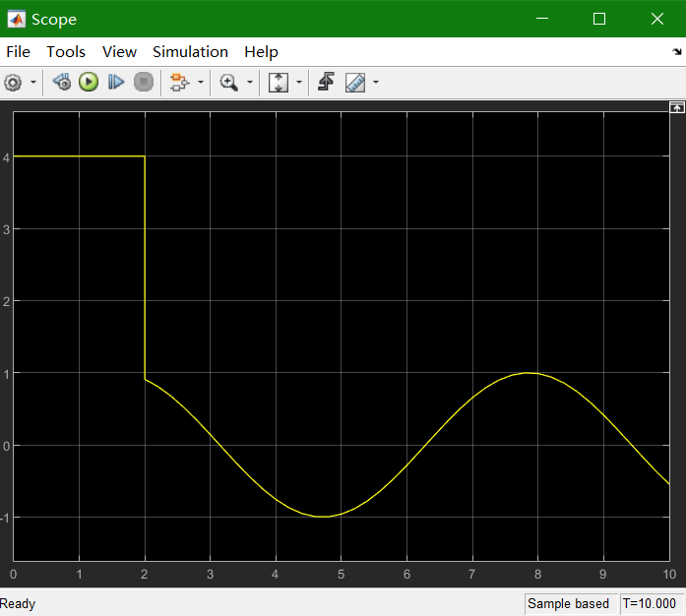Click the y-axis tick label -1

click(x=5, y=519)
